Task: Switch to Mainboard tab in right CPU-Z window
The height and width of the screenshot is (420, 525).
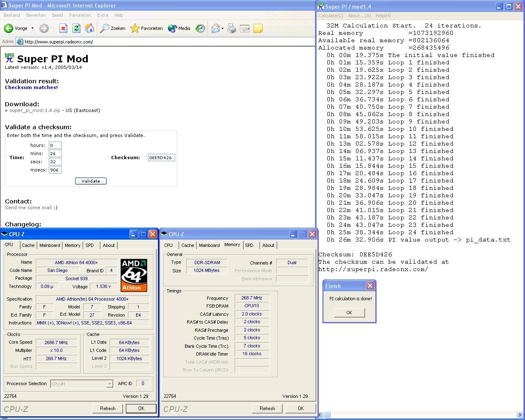Action: 209,245
